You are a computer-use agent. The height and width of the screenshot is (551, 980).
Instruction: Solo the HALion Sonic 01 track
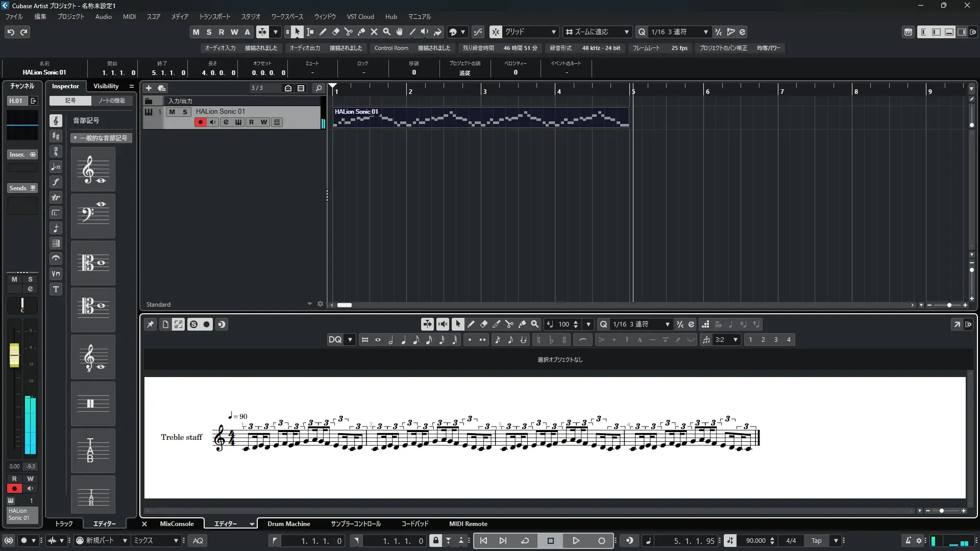pos(185,112)
